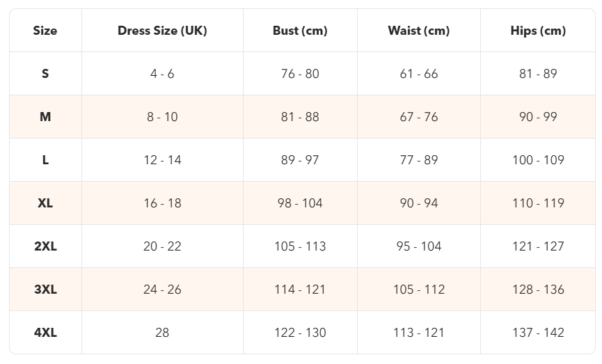Click the Size column header
602x364 pixels.
tap(45, 31)
